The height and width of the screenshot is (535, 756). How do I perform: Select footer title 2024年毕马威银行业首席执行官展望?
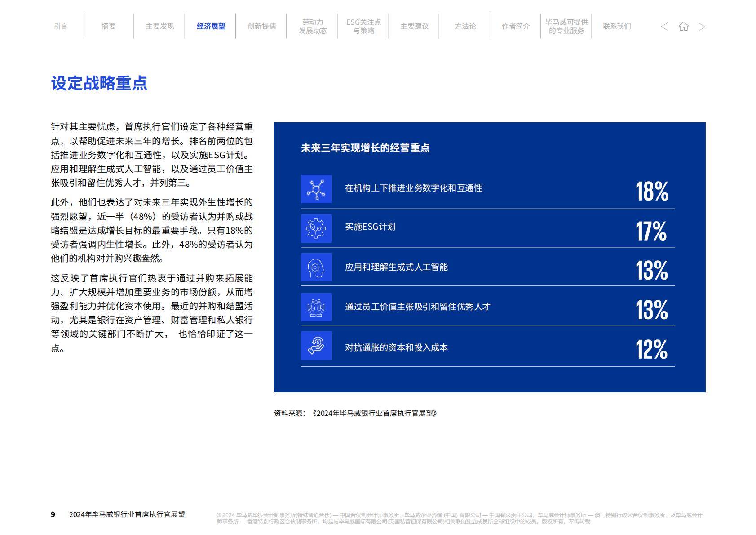127,514
